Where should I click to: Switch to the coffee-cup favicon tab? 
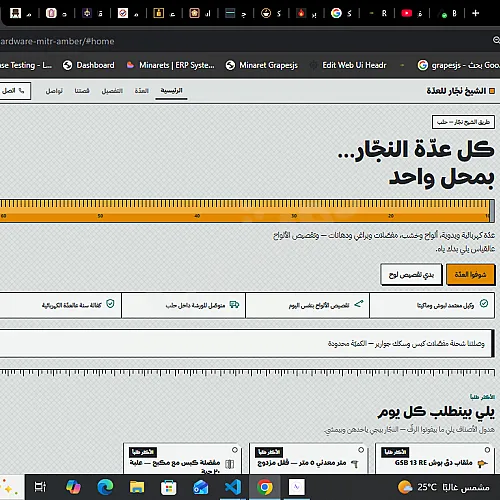(271, 13)
